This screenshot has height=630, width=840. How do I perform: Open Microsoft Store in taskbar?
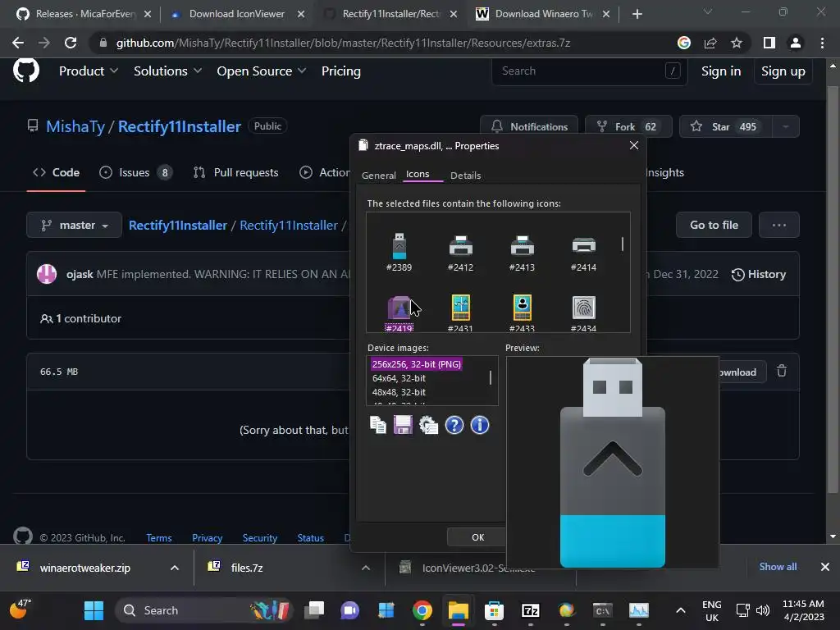pos(494,610)
